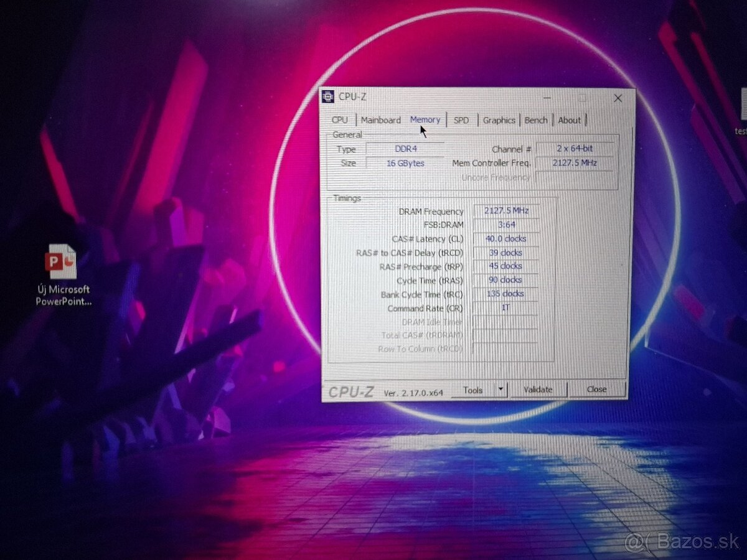Screen dimensions: 747x560
Task: Click the CAS# Latency 40.0 clocks value
Action: point(505,239)
